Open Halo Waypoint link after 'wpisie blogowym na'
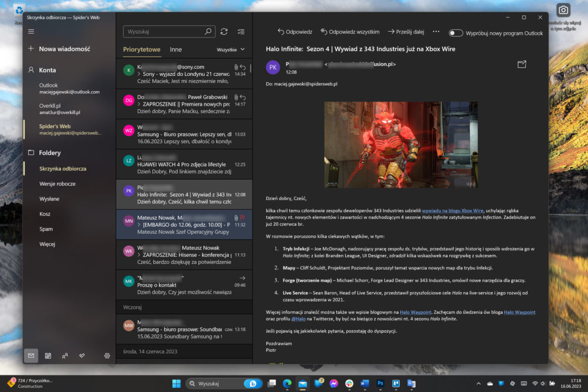The image size is (588, 392). pyautogui.click(x=416, y=312)
